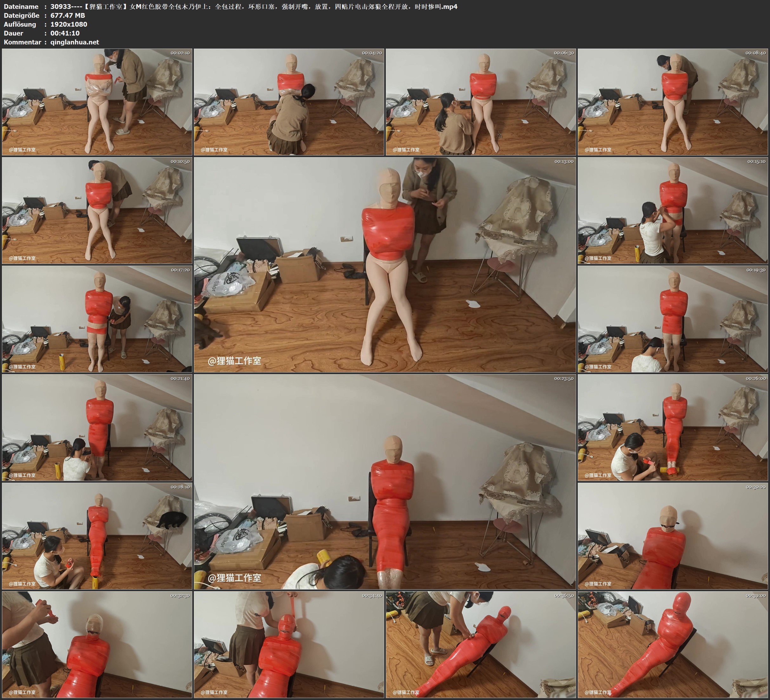Screen dimensions: 770x700
Task: Select the frame at 00:04:20
Action: pos(289,102)
